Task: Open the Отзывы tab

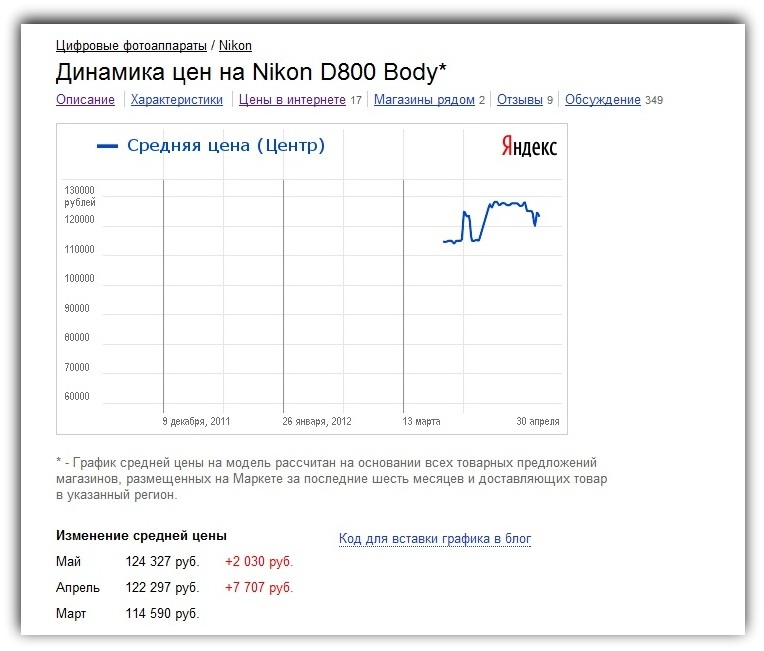Action: click(x=519, y=99)
